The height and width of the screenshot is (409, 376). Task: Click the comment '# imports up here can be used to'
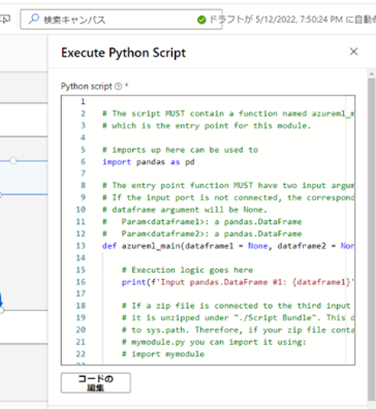[x=180, y=150]
